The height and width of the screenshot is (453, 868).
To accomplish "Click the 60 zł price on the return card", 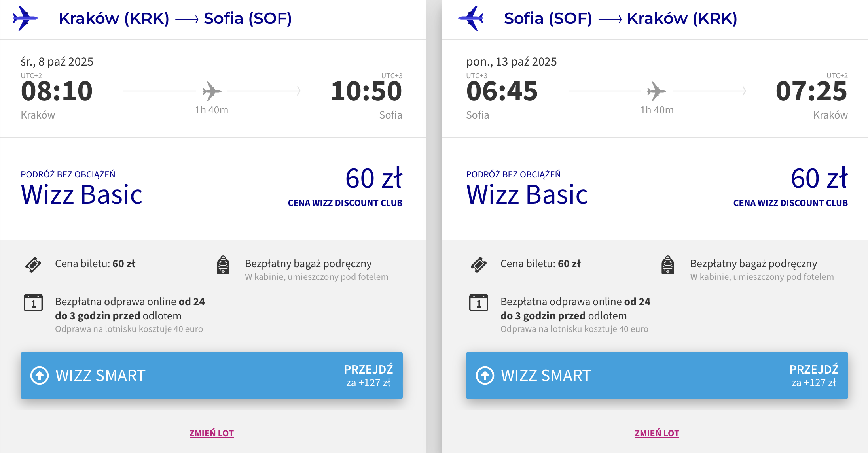I will coord(819,178).
